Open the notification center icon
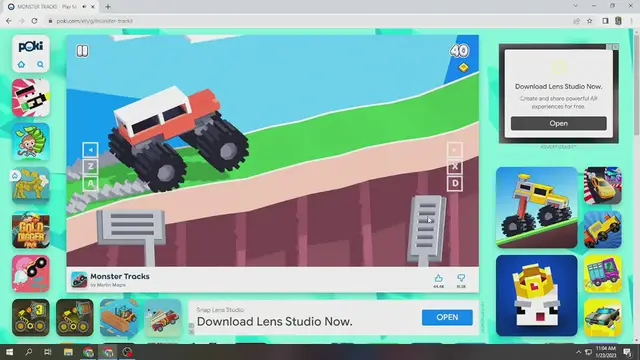The width and height of the screenshot is (640, 360). pos(627,352)
